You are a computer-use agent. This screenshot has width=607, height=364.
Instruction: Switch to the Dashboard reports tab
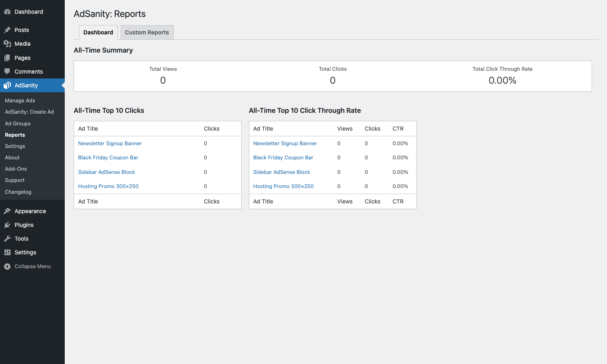point(98,32)
